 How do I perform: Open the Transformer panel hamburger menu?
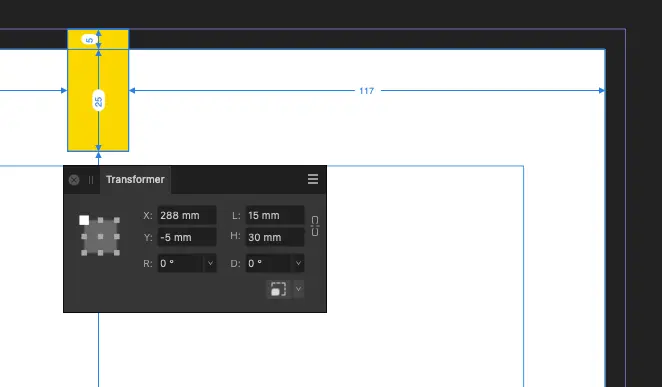point(313,179)
